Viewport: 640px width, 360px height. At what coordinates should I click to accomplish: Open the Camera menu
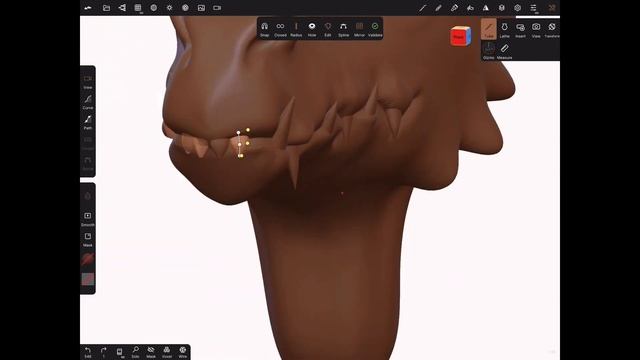[x=217, y=8]
